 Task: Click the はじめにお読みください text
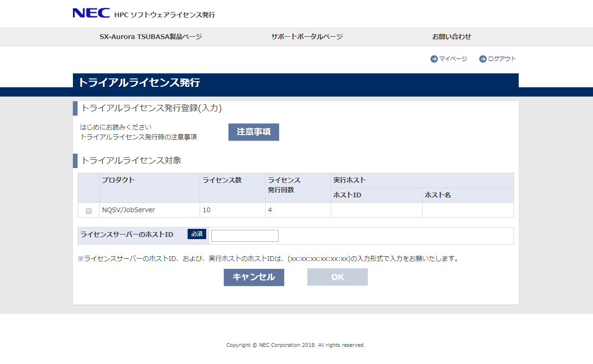pos(116,127)
